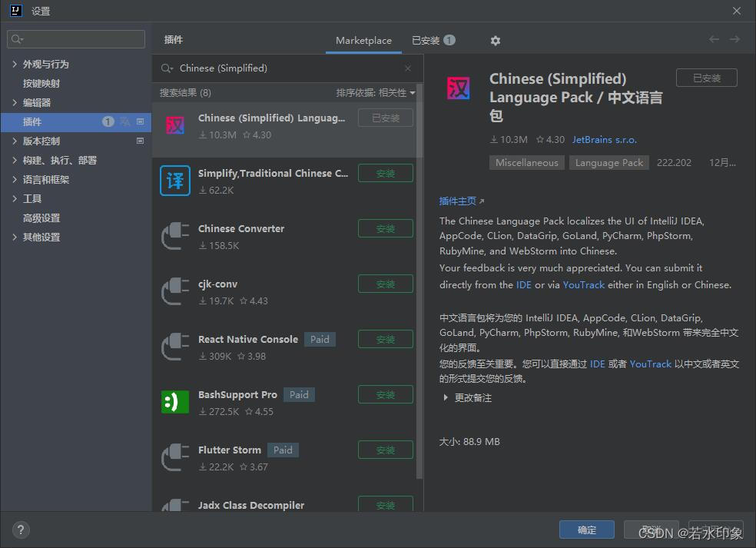Install the cjk-conv plugin
The height and width of the screenshot is (548, 756).
(385, 284)
